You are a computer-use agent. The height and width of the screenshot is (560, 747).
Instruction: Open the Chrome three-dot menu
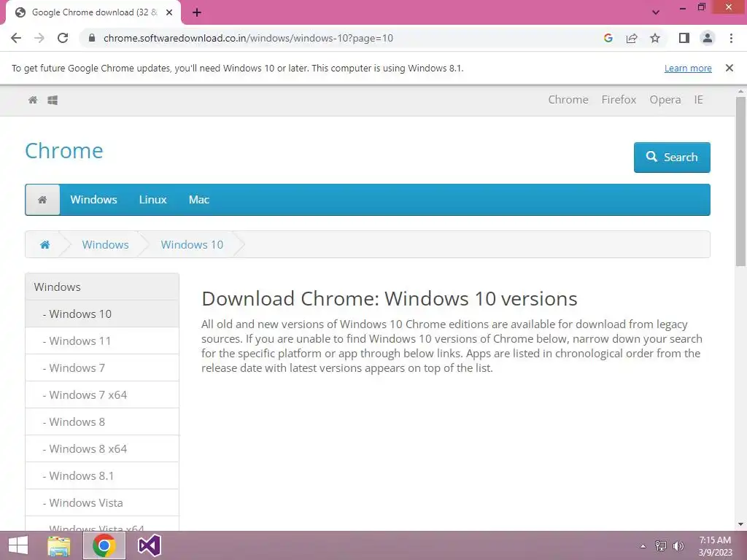tap(731, 38)
